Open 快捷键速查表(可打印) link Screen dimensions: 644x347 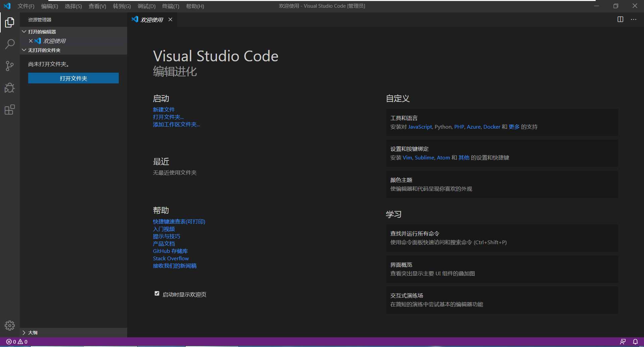click(179, 221)
